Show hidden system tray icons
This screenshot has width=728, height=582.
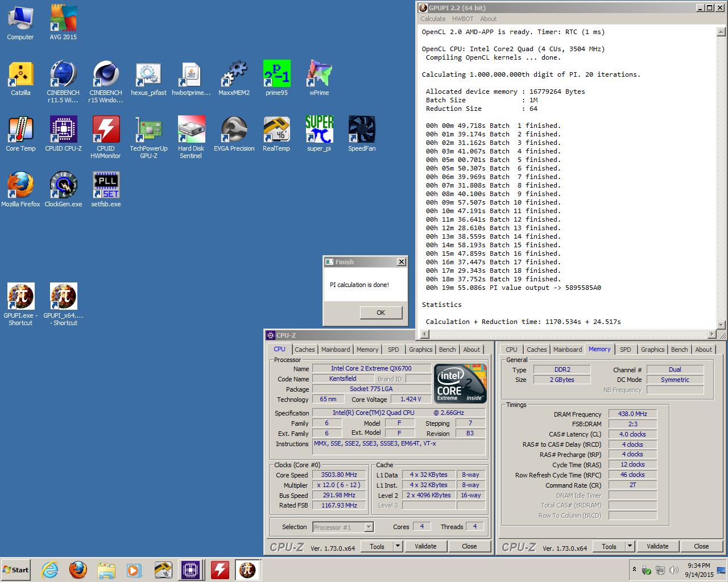(x=634, y=569)
